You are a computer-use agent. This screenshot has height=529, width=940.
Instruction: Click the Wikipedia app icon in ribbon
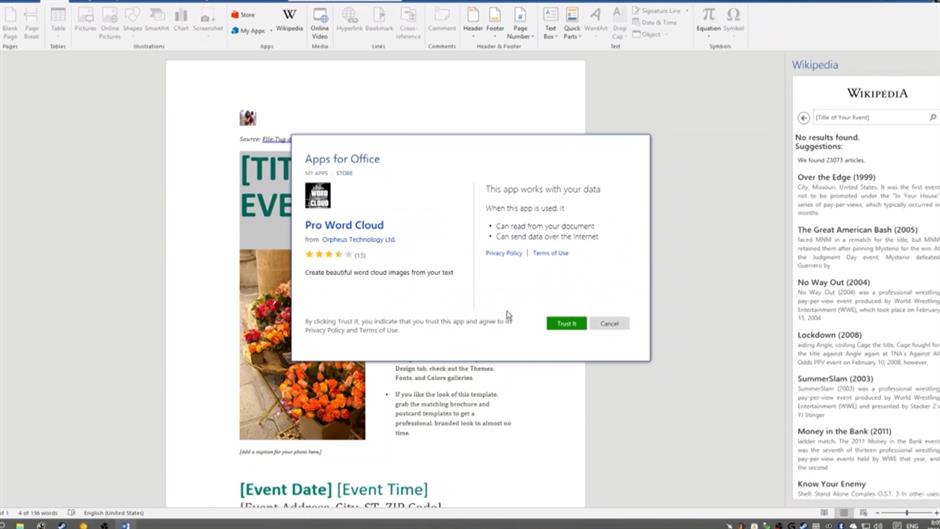[289, 19]
